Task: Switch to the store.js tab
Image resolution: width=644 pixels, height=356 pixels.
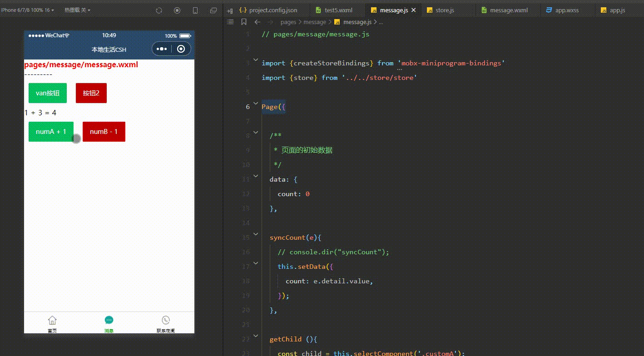Action: pos(444,10)
